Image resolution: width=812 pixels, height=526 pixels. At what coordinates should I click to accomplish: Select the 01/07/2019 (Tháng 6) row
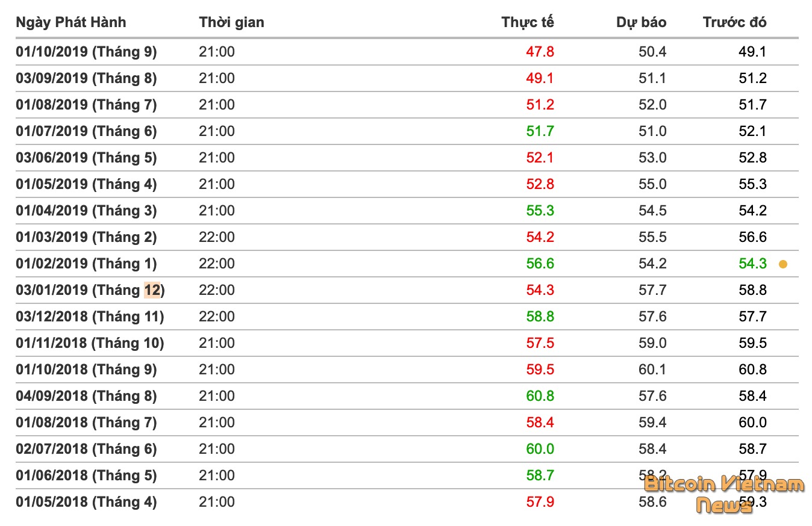pyautogui.click(x=86, y=131)
